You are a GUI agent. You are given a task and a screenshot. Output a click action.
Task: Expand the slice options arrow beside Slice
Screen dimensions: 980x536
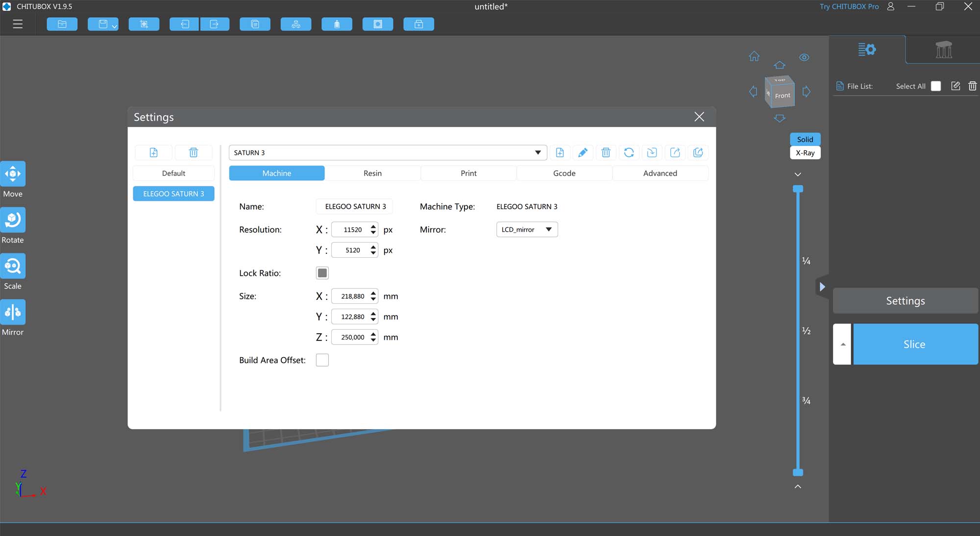[x=842, y=344]
